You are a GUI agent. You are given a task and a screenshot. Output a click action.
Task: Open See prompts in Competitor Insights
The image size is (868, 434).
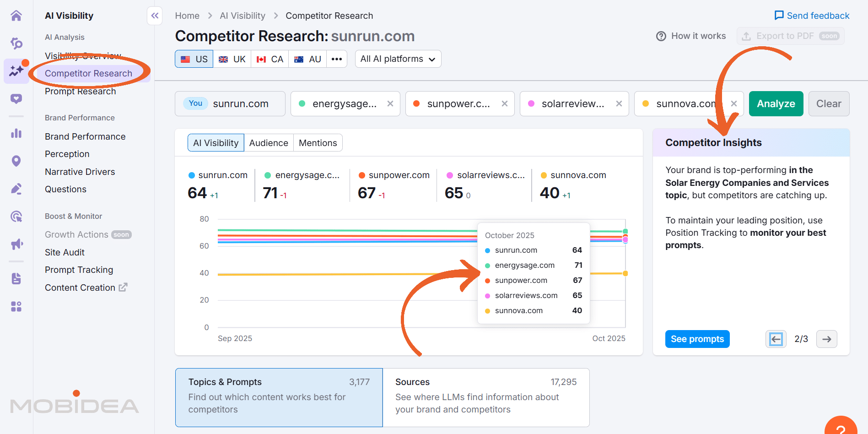(697, 339)
